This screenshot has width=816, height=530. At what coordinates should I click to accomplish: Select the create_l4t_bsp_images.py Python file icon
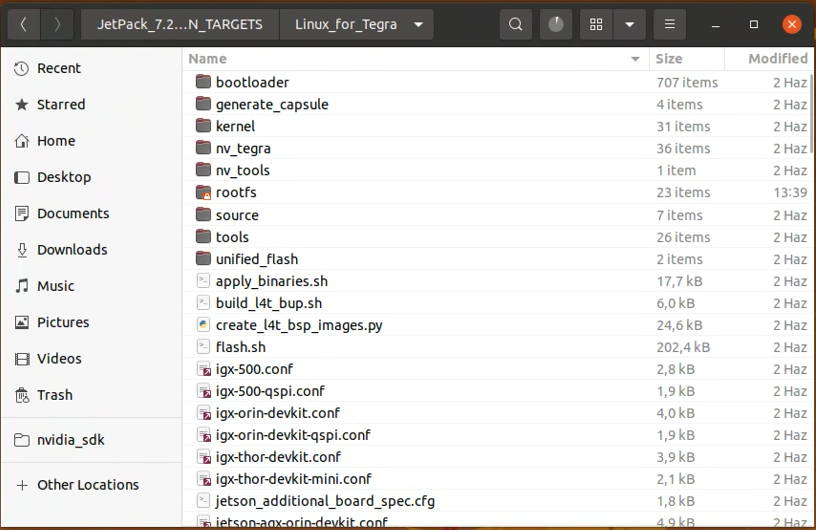(x=203, y=324)
